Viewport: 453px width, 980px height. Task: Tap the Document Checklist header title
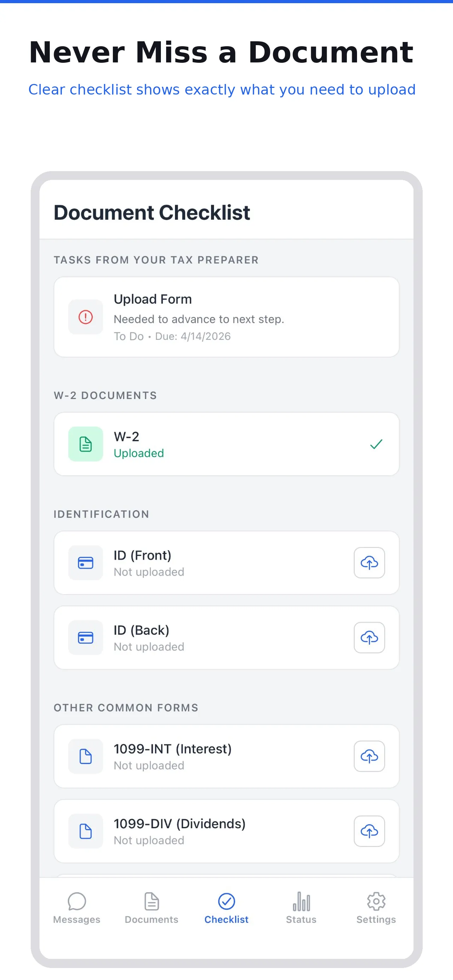pos(152,212)
